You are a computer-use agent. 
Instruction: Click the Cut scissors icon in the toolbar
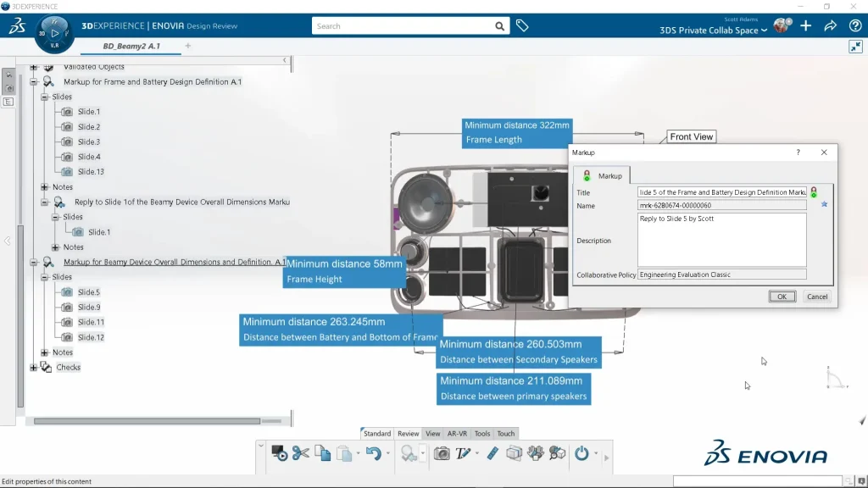(x=301, y=453)
